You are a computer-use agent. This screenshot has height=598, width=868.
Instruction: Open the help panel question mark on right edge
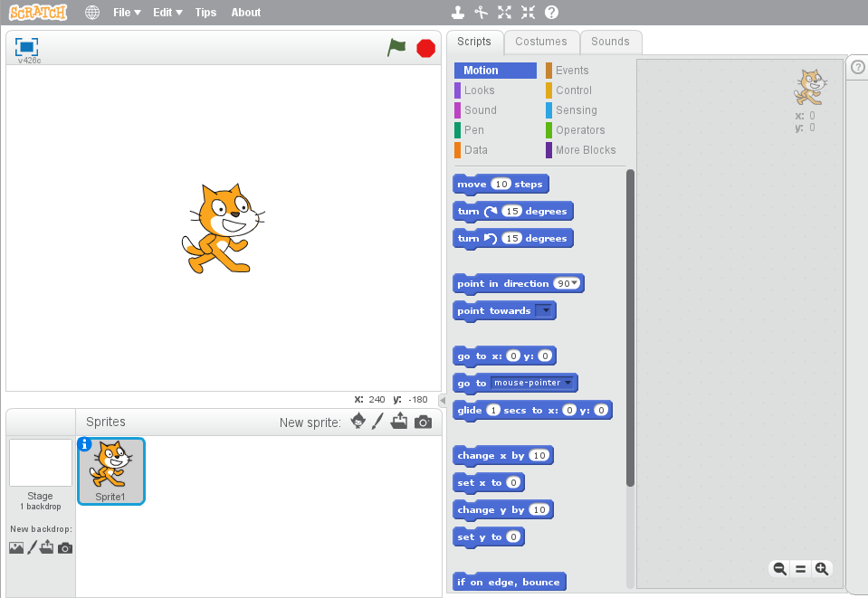coord(857,68)
